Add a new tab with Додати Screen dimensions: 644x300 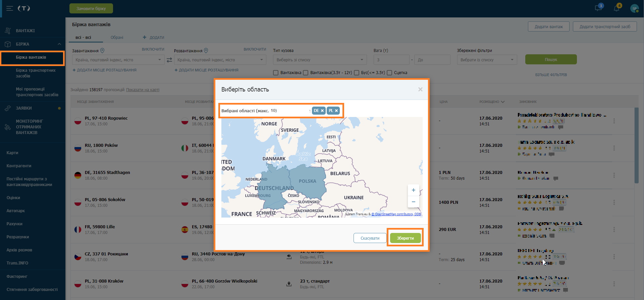(154, 38)
